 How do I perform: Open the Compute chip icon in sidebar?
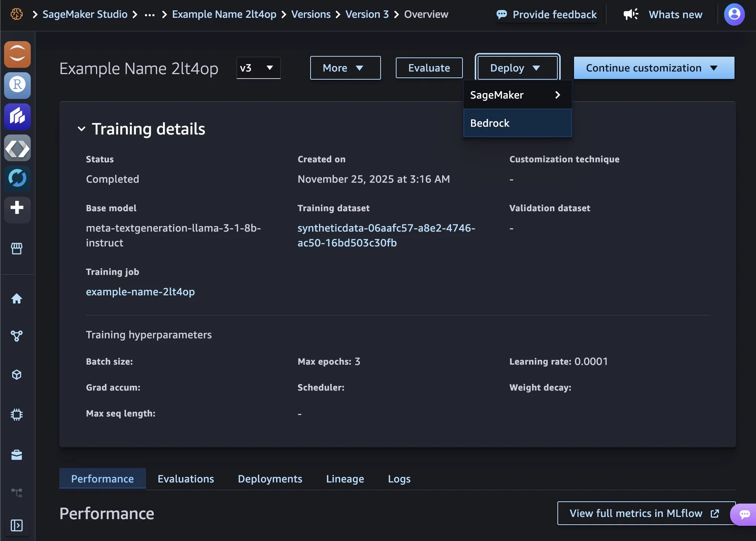tap(17, 414)
